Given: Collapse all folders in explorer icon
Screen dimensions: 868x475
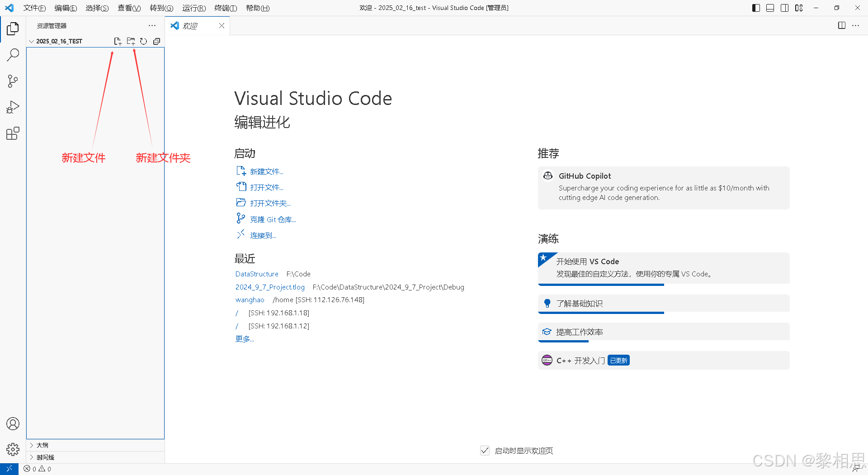Looking at the screenshot, I should (156, 41).
